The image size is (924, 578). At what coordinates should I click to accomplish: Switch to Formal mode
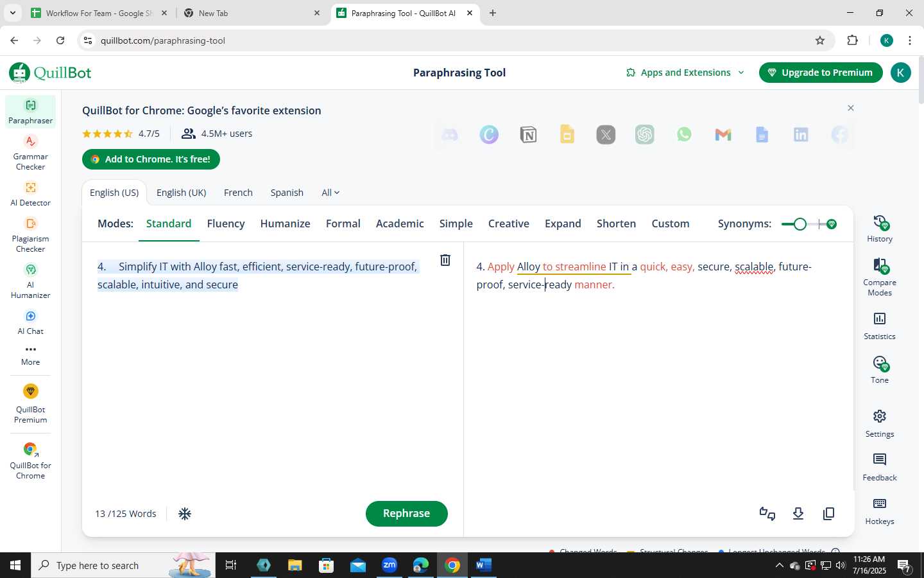[343, 223]
